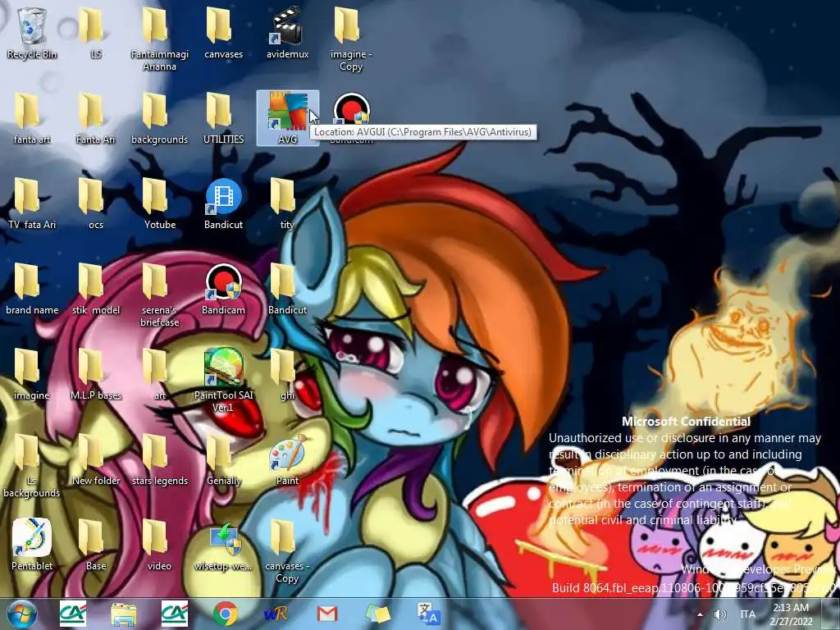Select the PaintTool SAI Ver.1 shortcut
The width and height of the screenshot is (840, 630).
click(223, 381)
